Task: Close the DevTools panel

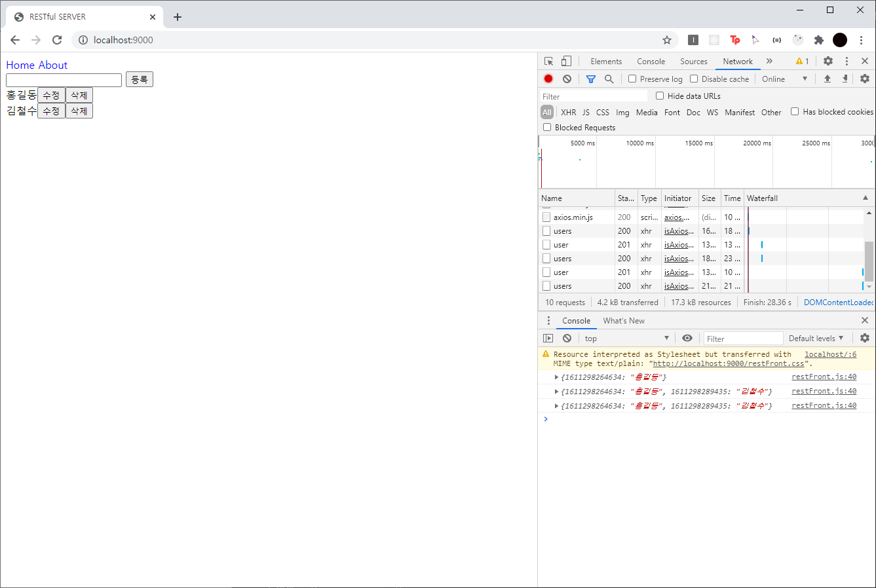Action: click(865, 62)
